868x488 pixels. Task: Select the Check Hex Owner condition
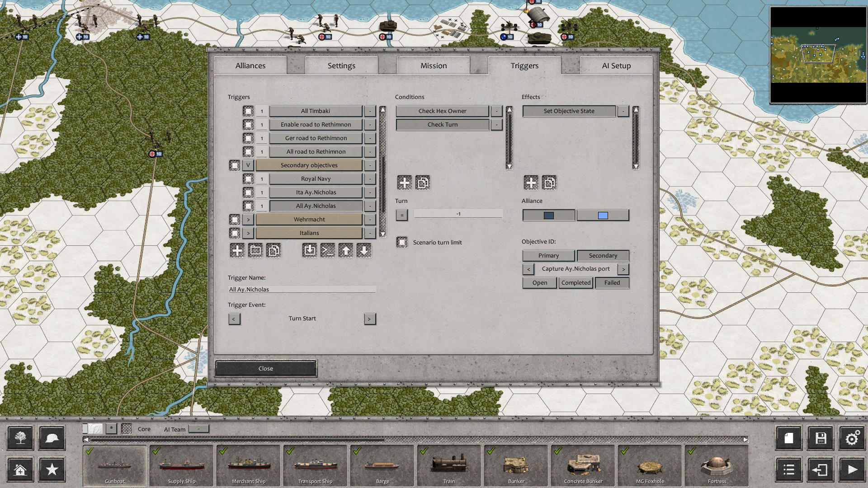click(x=443, y=111)
